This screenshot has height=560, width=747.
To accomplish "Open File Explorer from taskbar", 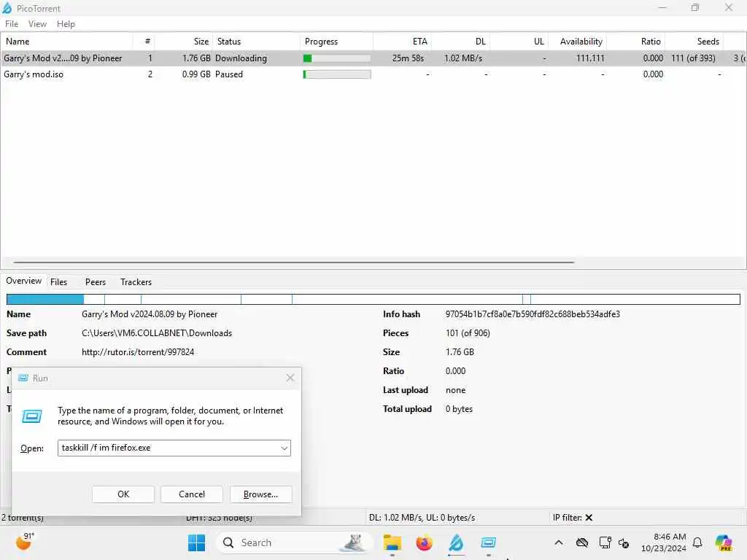I will tap(392, 542).
